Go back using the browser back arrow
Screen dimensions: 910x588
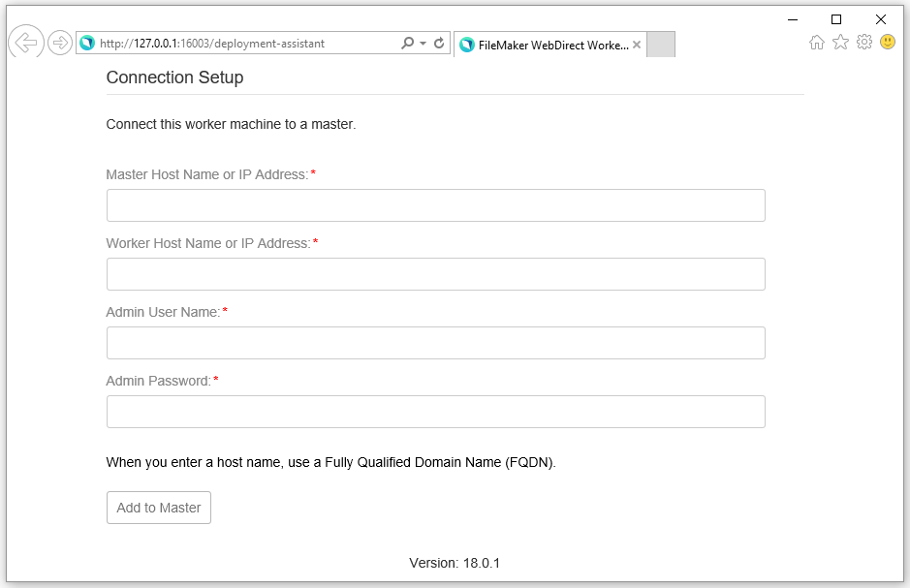click(25, 43)
